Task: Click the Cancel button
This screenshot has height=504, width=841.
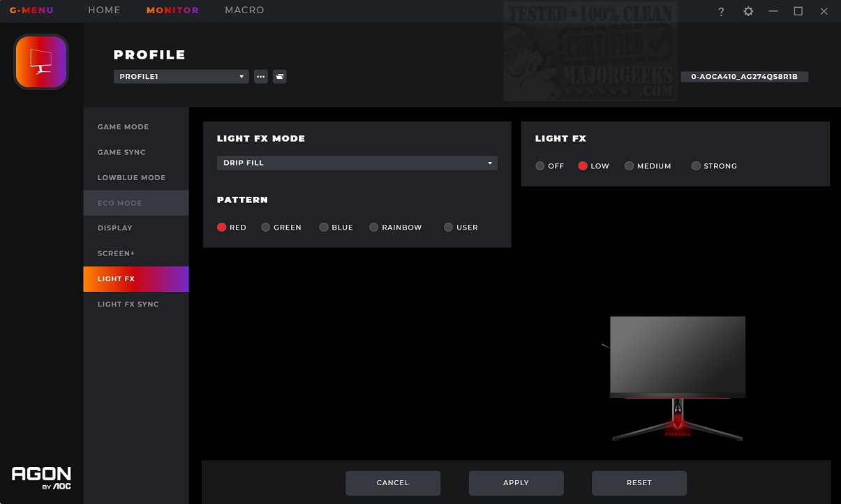Action: click(393, 483)
